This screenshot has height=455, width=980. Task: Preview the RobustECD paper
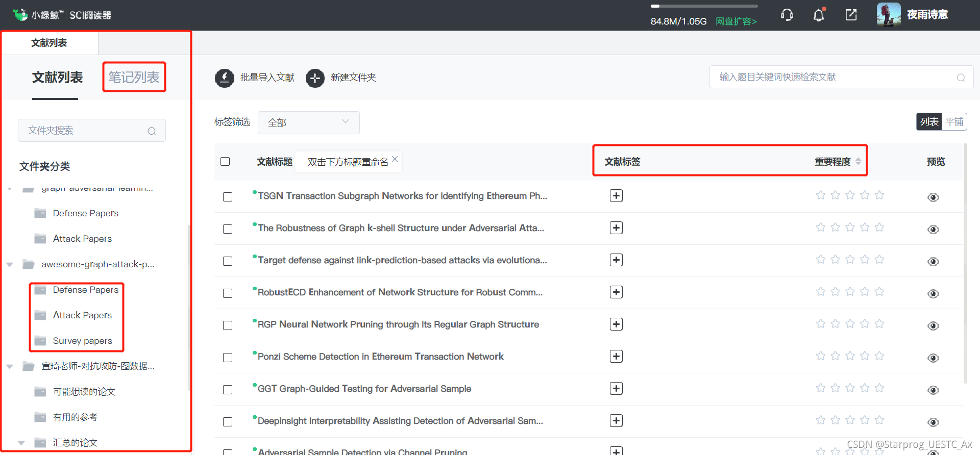pyautogui.click(x=933, y=294)
